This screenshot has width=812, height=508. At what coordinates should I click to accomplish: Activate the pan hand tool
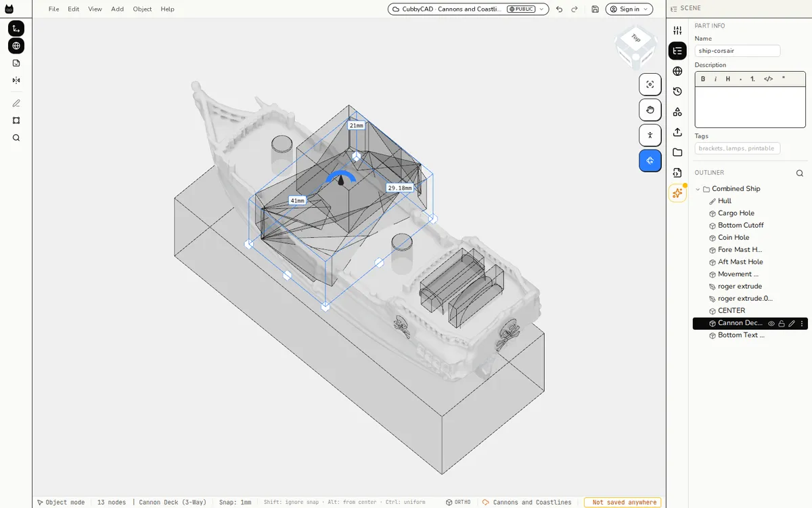click(650, 110)
